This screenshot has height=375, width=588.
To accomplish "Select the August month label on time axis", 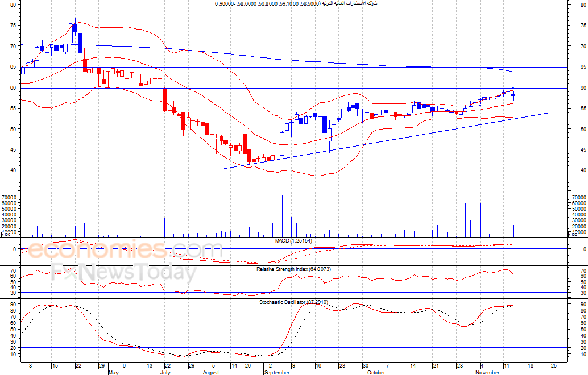I will (211, 372).
